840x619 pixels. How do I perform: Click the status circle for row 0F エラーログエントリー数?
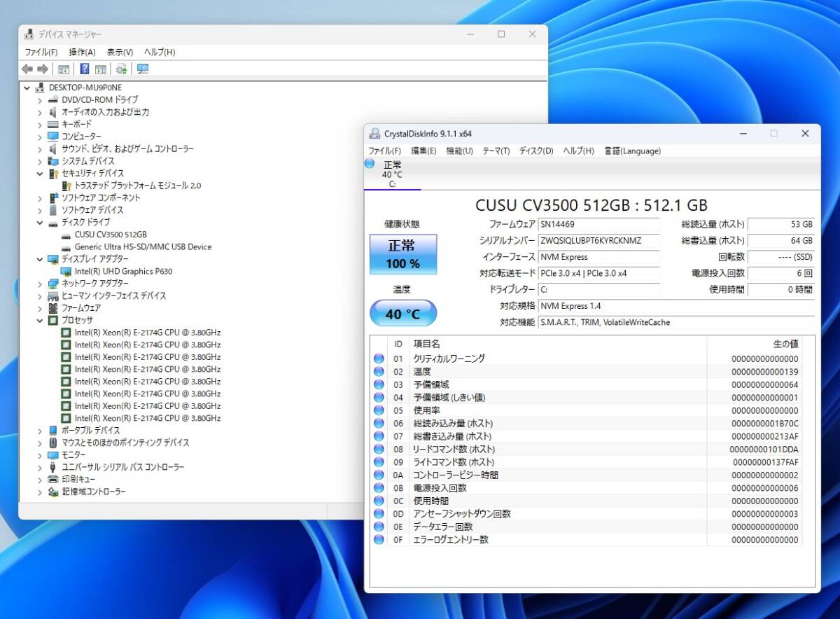379,540
